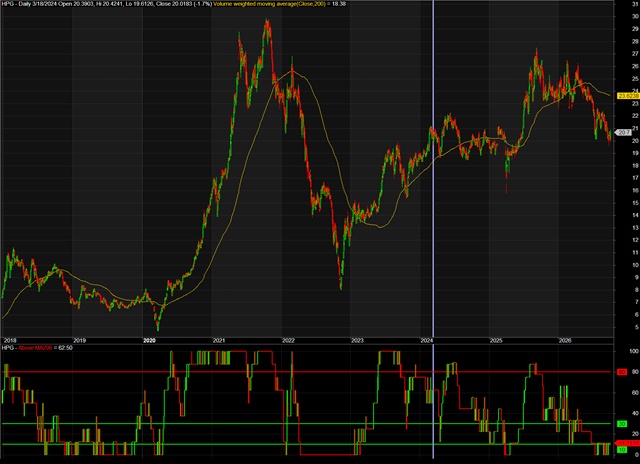Click the yellow 'Volume weighted moving average(Close,200)' label

pyautogui.click(x=269, y=4)
